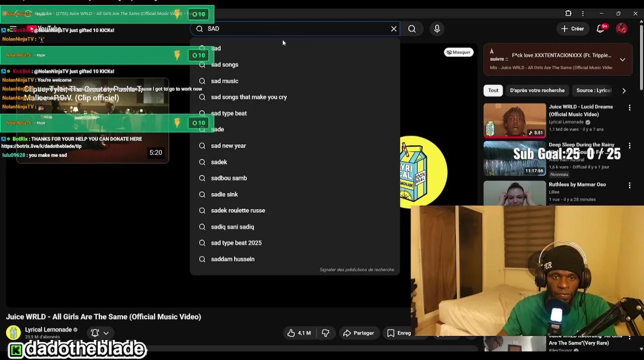Choose 'sadek roulette russe' suggestion

(295, 210)
